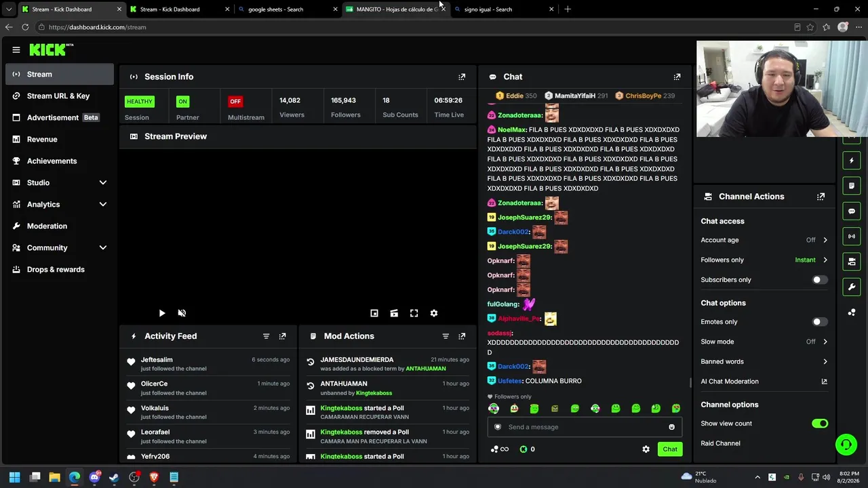868x488 pixels.
Task: Open the Achievements page
Action: point(60,161)
